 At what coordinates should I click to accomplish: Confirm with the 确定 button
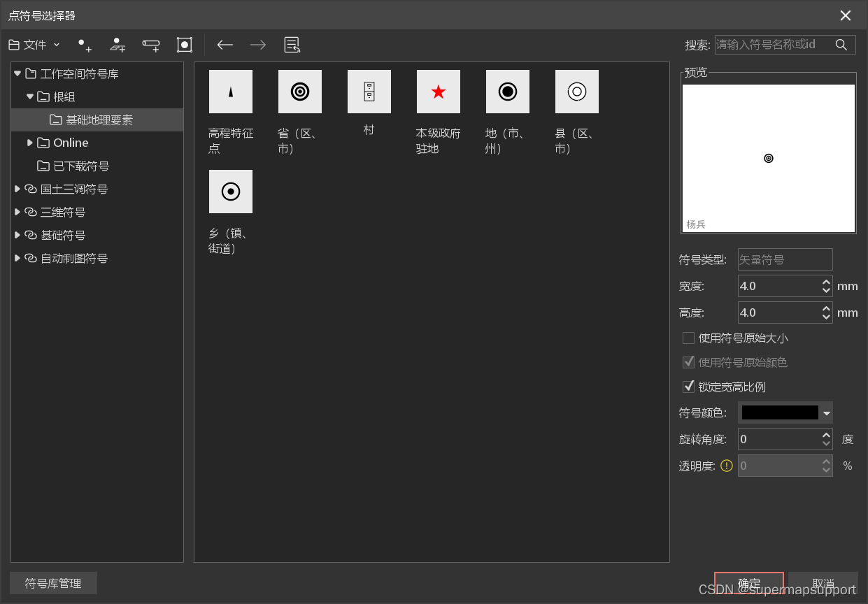pos(749,584)
